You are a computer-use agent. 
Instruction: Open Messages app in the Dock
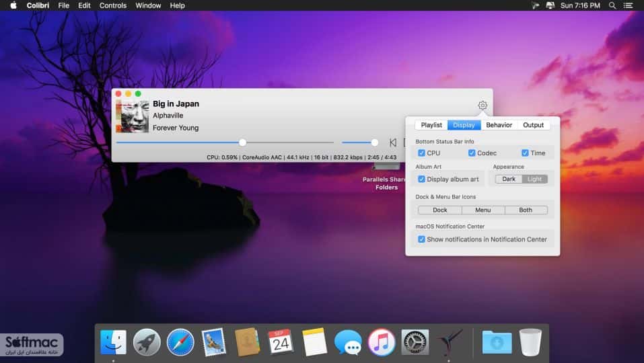[x=348, y=342]
